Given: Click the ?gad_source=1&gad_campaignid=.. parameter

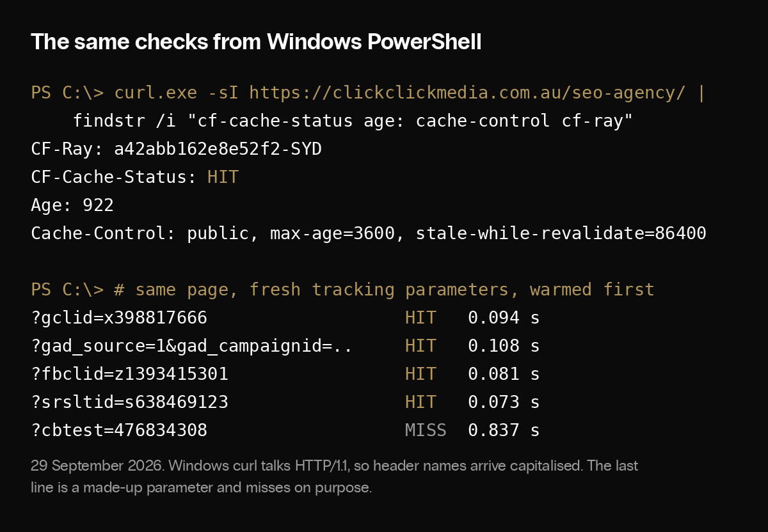Looking at the screenshot, I should (x=191, y=346).
